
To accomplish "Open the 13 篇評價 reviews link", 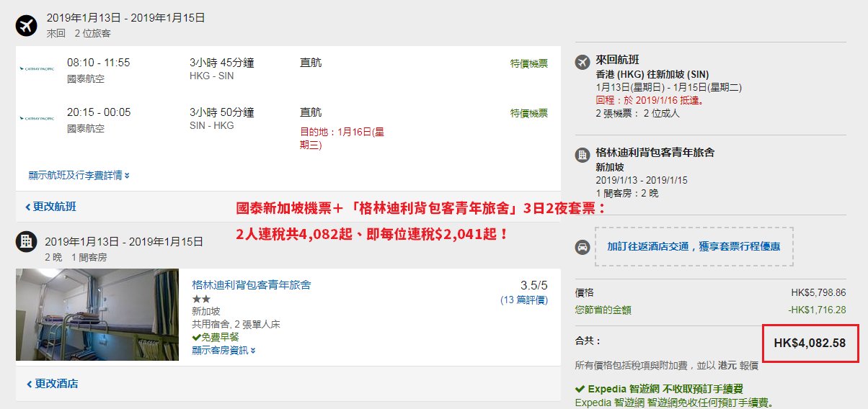I will click(524, 300).
